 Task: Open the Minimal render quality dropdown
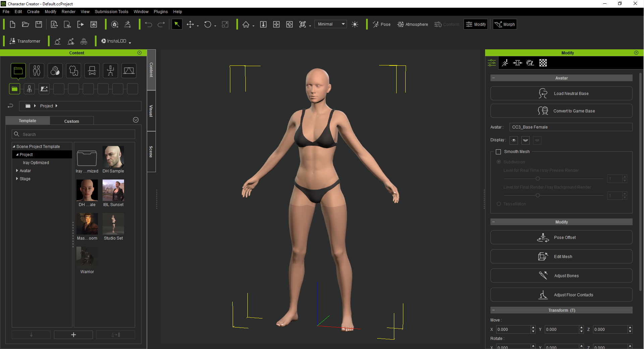(331, 24)
